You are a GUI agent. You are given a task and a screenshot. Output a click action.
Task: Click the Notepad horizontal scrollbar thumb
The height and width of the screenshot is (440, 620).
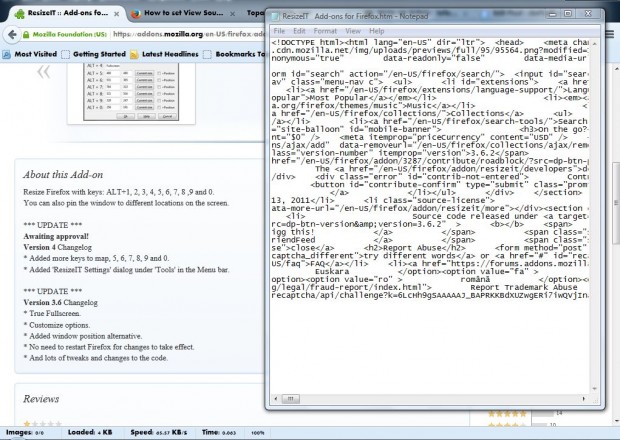[291, 398]
